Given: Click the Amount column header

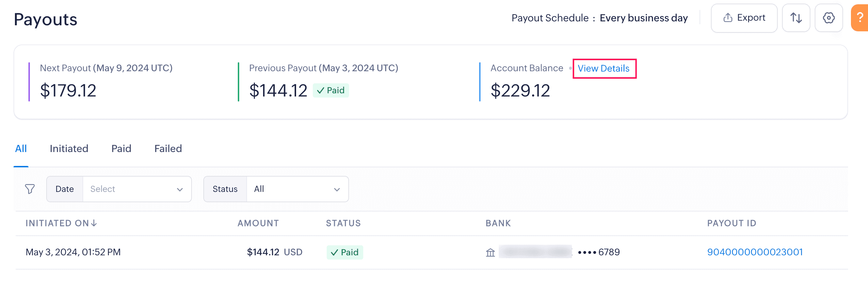Looking at the screenshot, I should coord(258,223).
